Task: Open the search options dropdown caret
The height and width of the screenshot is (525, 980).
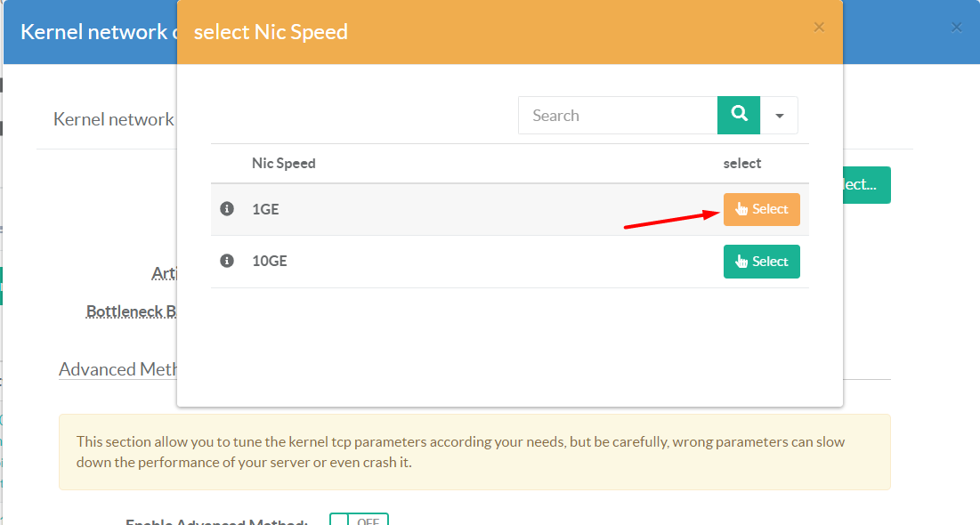Action: pyautogui.click(x=780, y=116)
